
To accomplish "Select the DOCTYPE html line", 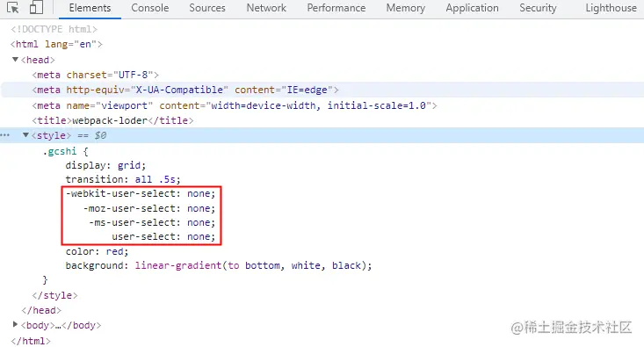I will 54,29.
